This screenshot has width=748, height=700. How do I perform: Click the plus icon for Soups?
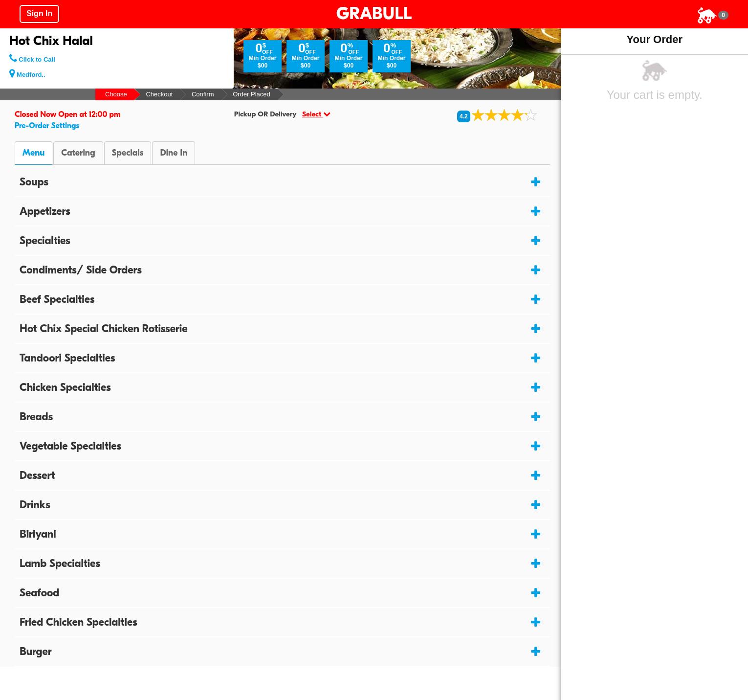(535, 182)
